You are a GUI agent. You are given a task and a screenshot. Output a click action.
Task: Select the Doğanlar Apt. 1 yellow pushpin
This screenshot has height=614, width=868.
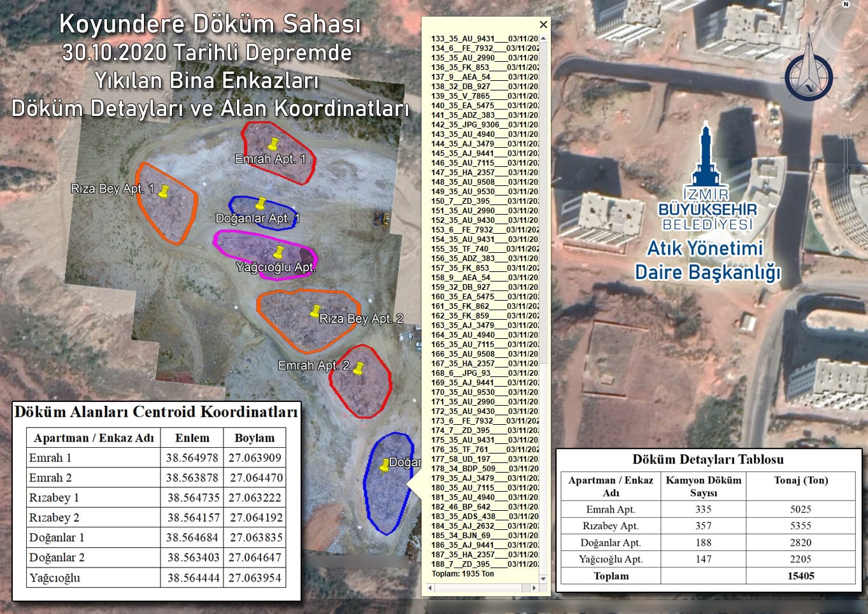click(260, 204)
